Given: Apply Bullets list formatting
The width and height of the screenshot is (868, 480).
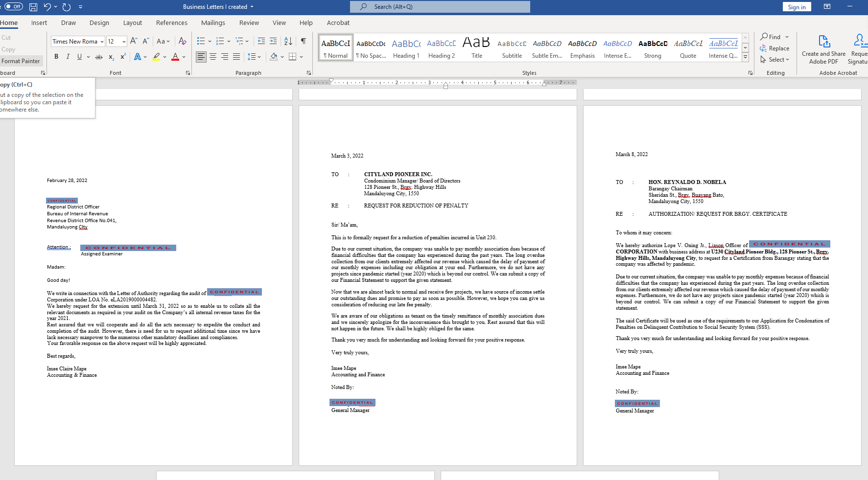Looking at the screenshot, I should click(x=201, y=41).
